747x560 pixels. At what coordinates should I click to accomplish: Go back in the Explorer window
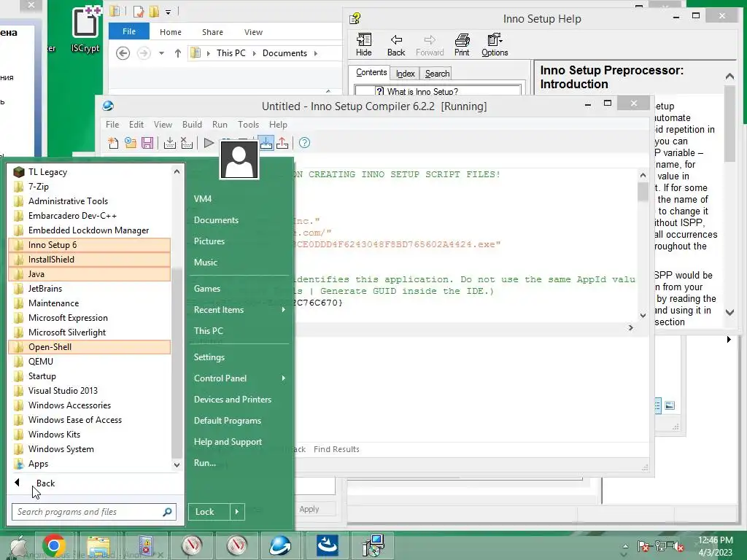123,53
